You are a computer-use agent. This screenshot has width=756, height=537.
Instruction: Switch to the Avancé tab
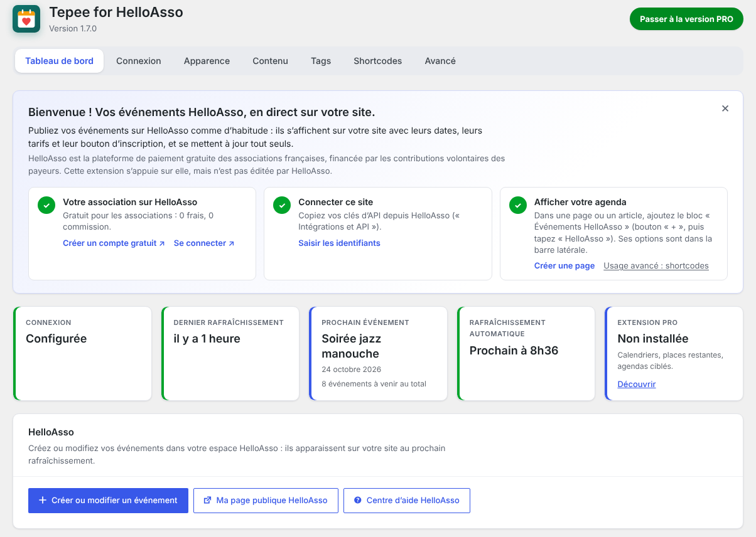click(x=440, y=61)
